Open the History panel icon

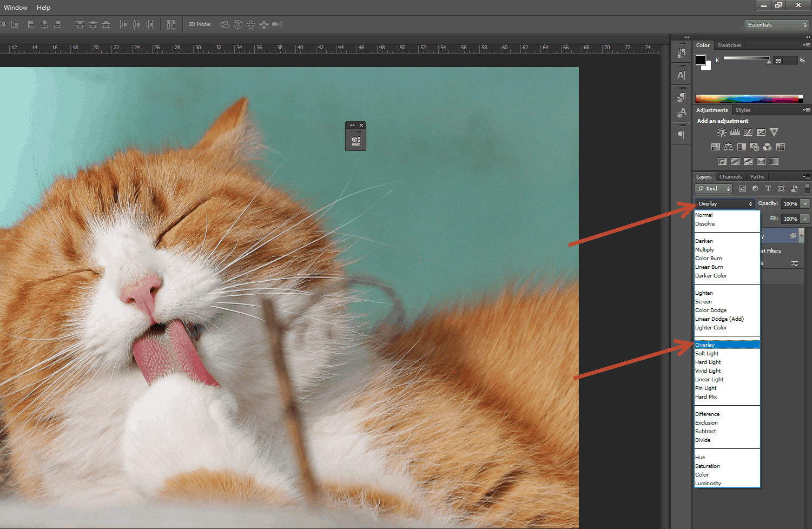[x=681, y=54]
